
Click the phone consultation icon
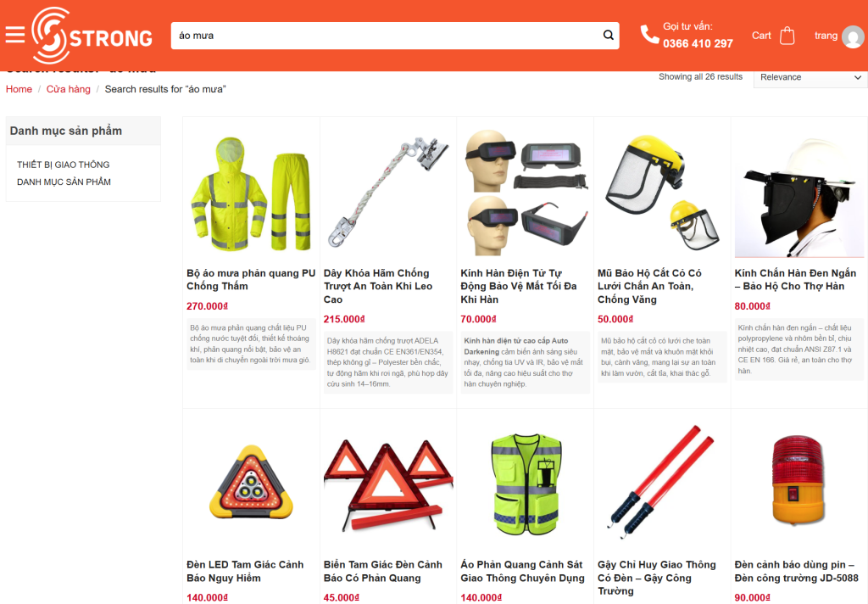648,35
